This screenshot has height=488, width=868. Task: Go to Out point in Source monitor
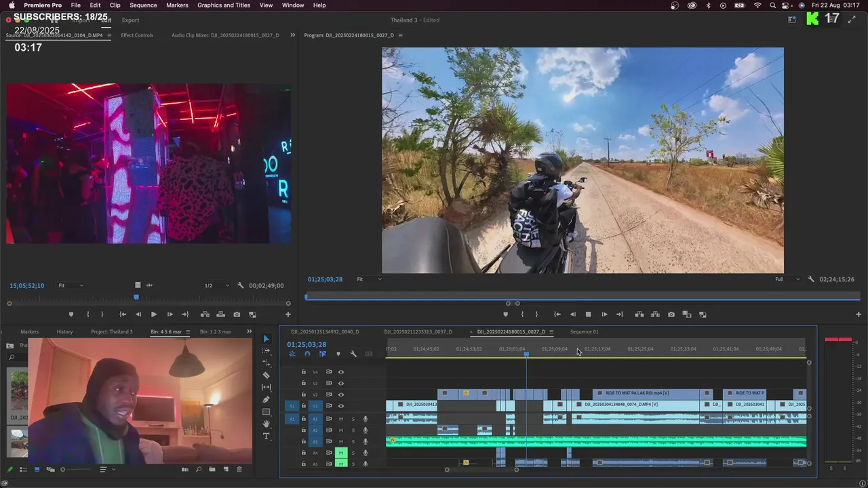coord(185,314)
